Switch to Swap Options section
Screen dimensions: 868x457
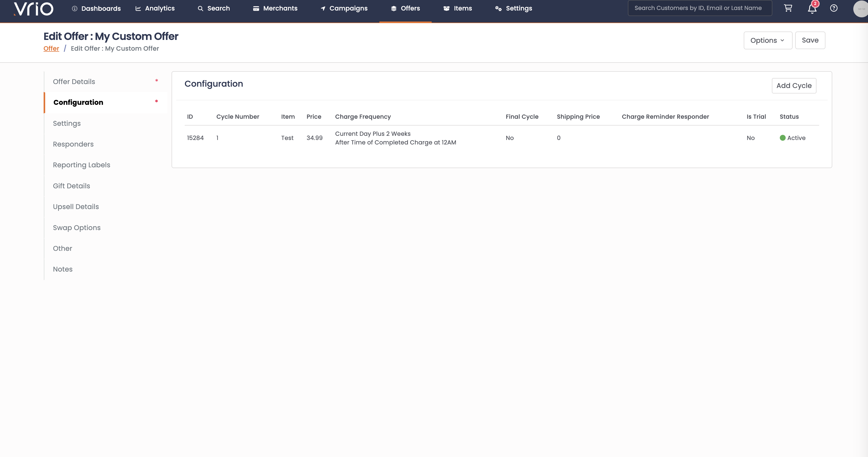point(105,228)
